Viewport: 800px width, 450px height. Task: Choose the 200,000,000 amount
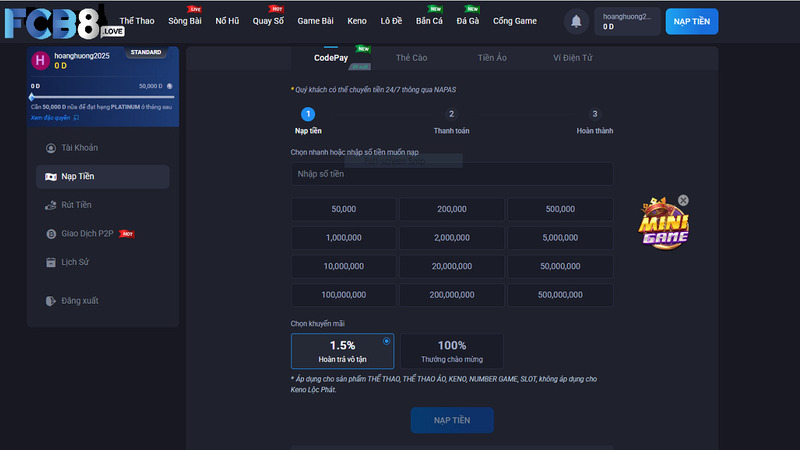pos(452,295)
